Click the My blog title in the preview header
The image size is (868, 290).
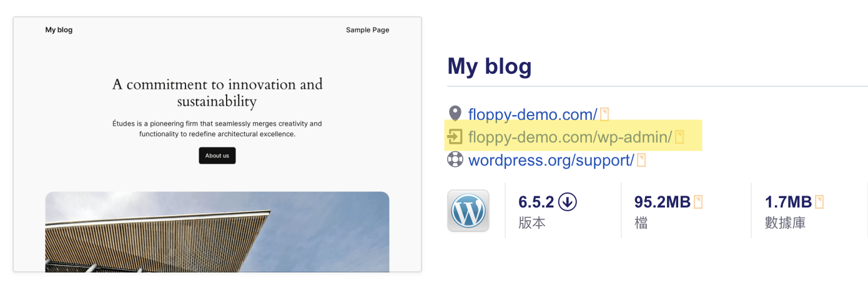click(x=59, y=30)
